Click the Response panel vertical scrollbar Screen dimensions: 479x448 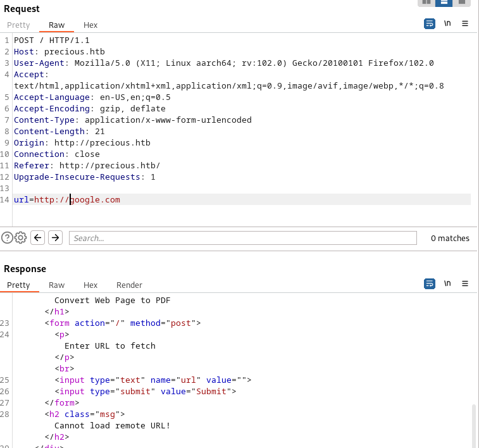(474, 426)
